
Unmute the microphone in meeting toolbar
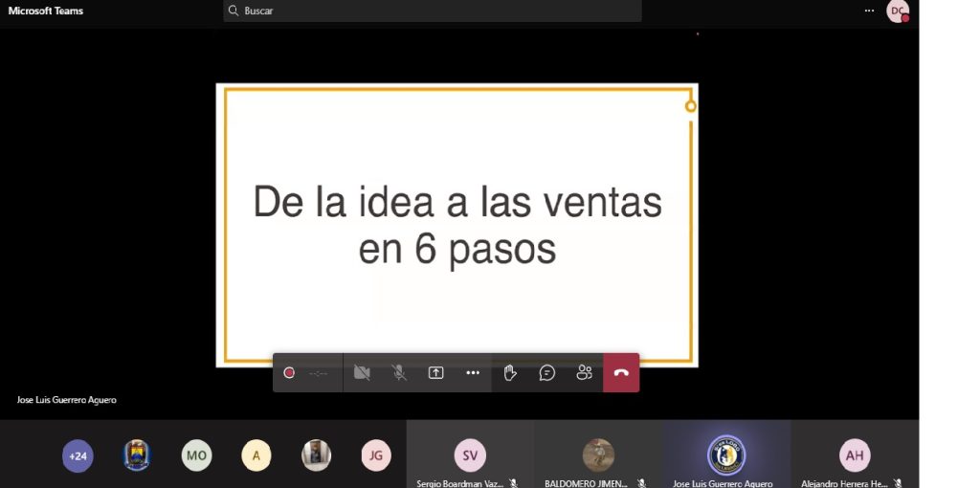[x=399, y=373]
